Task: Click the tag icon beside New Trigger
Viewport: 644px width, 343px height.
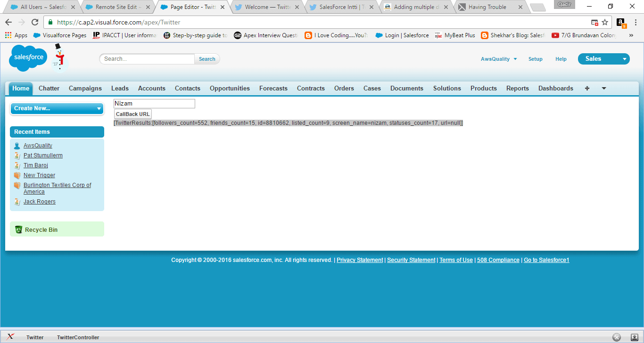Action: 18,175
